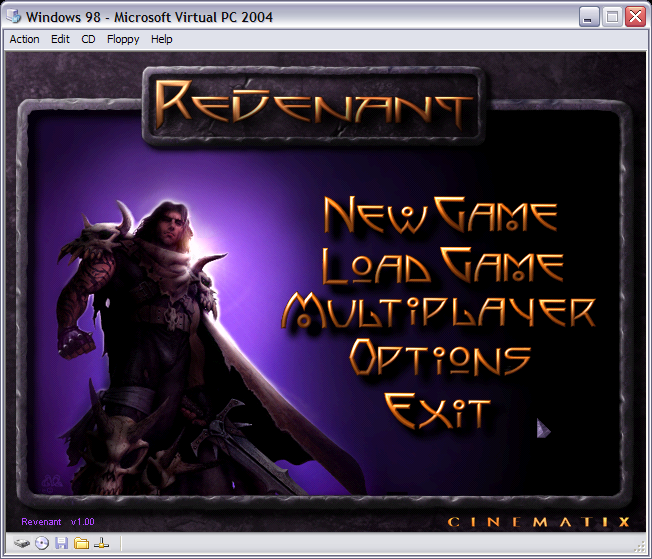
Task: Click the window resize grip corner
Action: pos(640,547)
